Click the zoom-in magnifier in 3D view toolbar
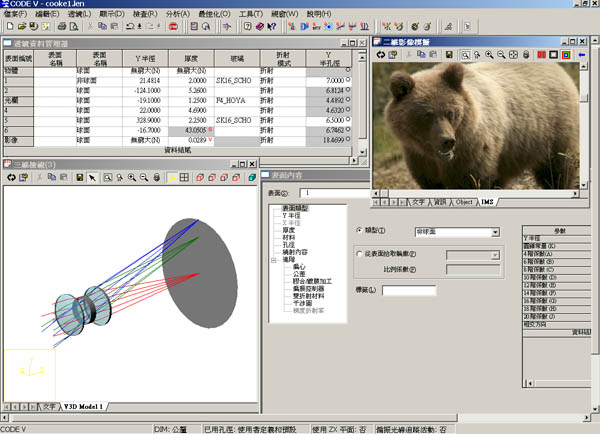The image size is (600, 434). tap(131, 177)
